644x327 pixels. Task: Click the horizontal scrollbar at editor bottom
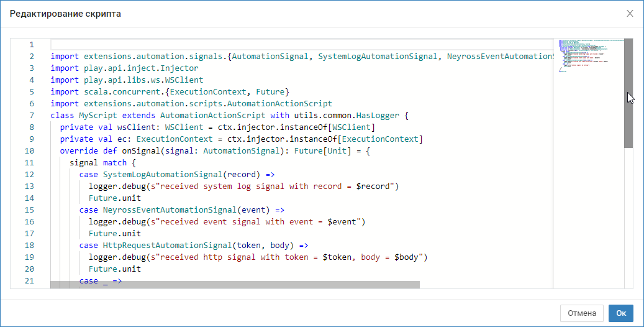coord(235,285)
